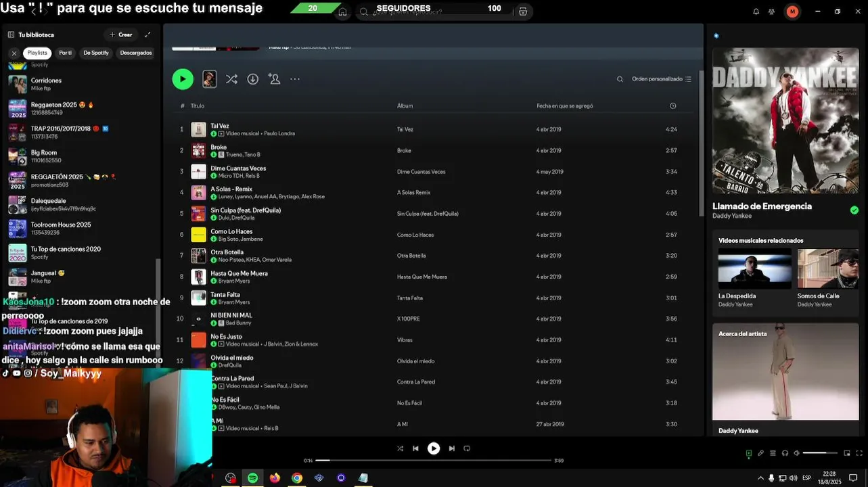868x487 pixels.
Task: Click the playlist cover preview thumbnail
Action: coord(210,79)
